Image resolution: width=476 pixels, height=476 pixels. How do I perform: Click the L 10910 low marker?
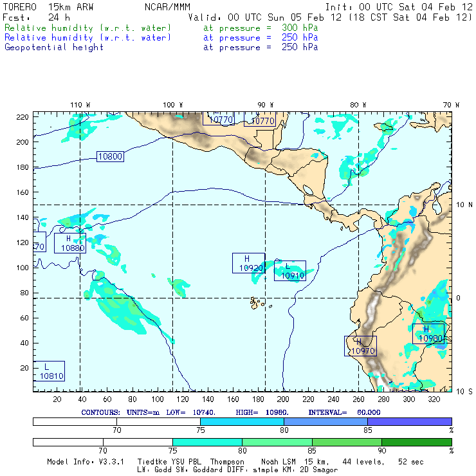(x=290, y=271)
